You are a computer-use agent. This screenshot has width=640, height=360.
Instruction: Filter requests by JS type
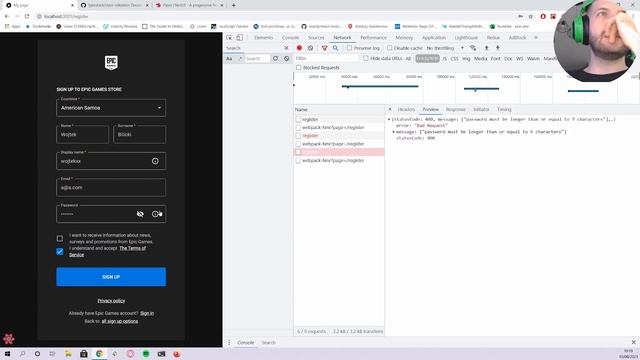pos(444,59)
